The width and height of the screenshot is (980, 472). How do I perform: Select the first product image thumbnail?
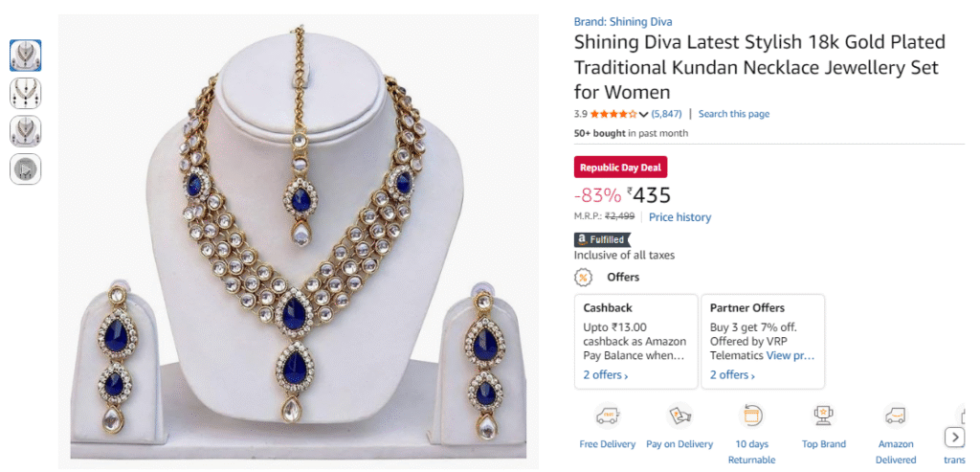point(25,56)
